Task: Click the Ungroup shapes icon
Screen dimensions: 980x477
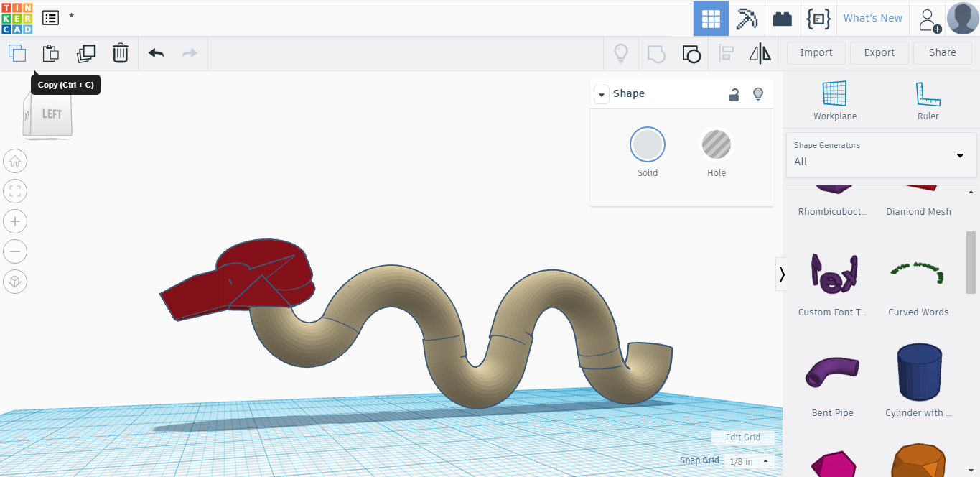Action: click(x=691, y=53)
